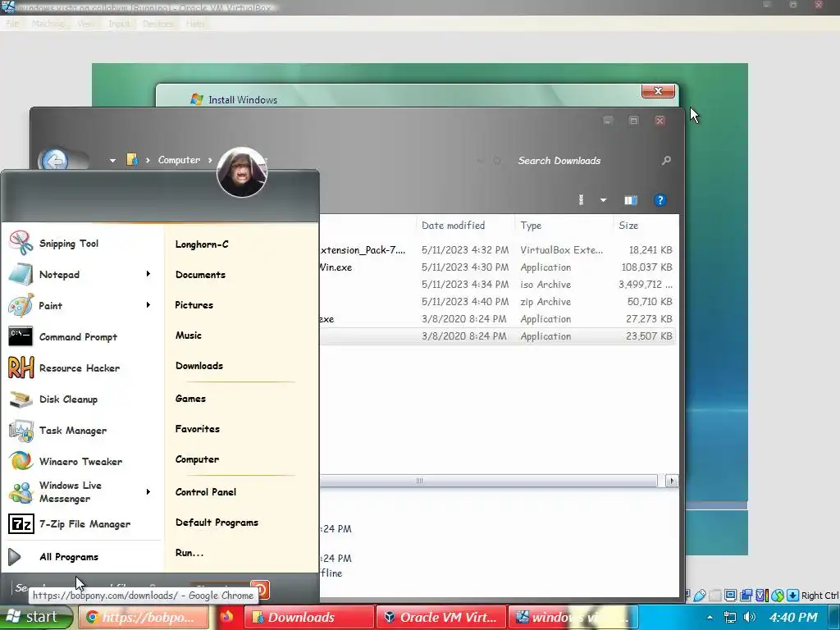Click the Firefox taskbar icon
Image resolution: width=840 pixels, height=630 pixels.
pyautogui.click(x=226, y=617)
